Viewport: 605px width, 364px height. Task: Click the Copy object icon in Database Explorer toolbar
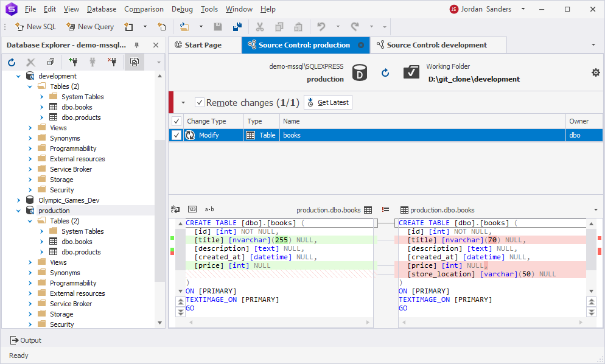(135, 62)
